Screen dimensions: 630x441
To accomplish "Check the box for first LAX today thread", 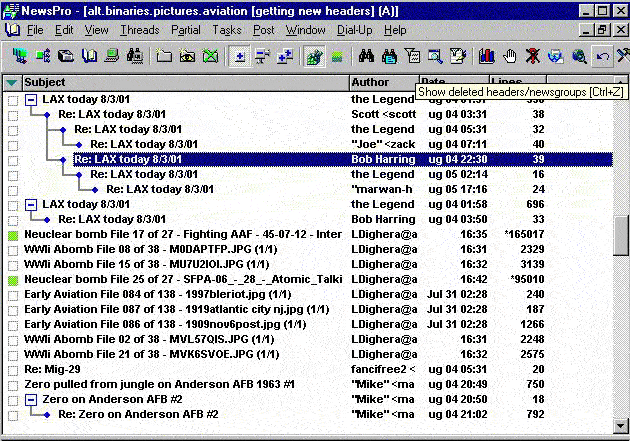I will click(13, 100).
